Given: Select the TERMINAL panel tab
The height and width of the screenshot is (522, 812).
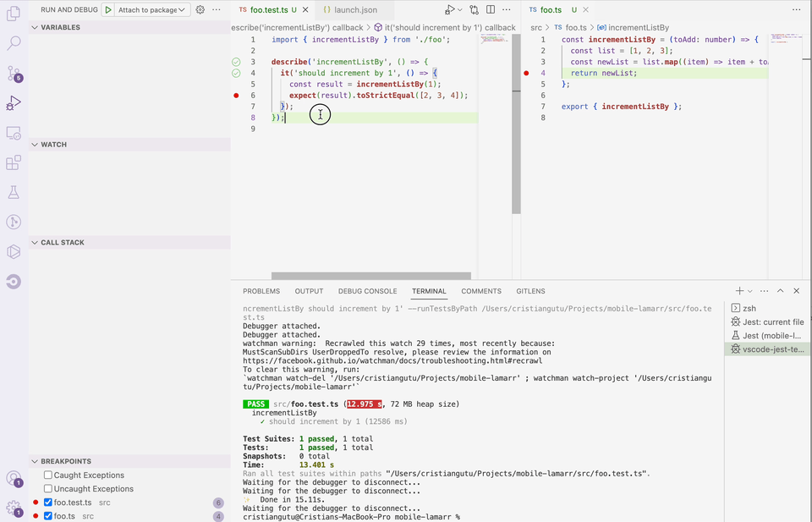Looking at the screenshot, I should click(x=429, y=291).
